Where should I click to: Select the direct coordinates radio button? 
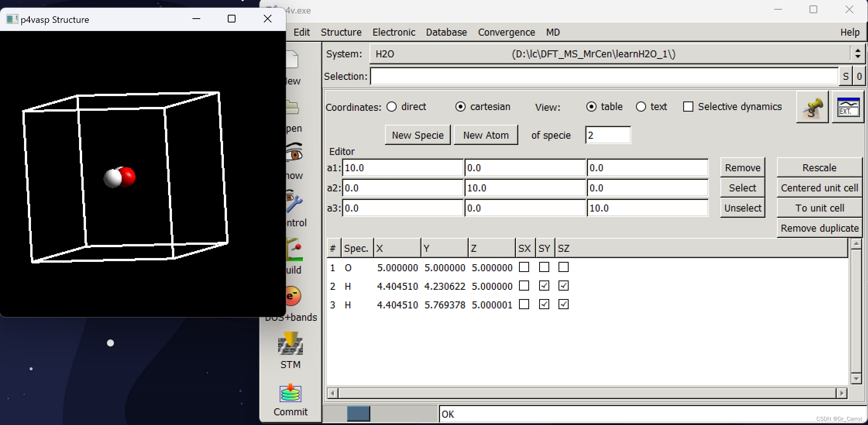[x=392, y=107]
